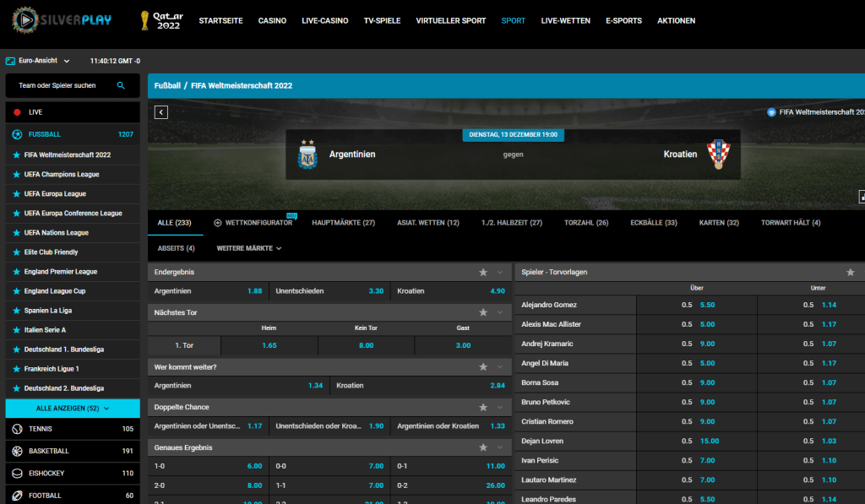
Task: Switch to Hauptmärkte (27) tab
Action: coord(343,223)
